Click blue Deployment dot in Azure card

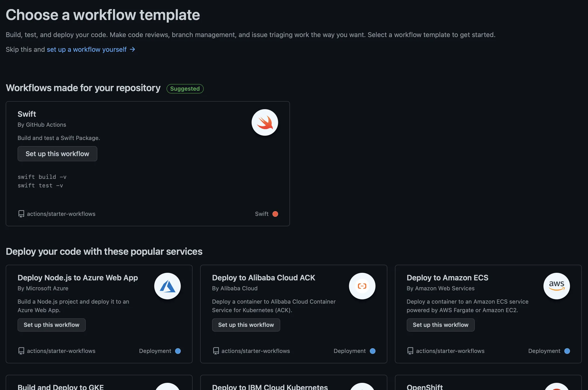(x=178, y=351)
